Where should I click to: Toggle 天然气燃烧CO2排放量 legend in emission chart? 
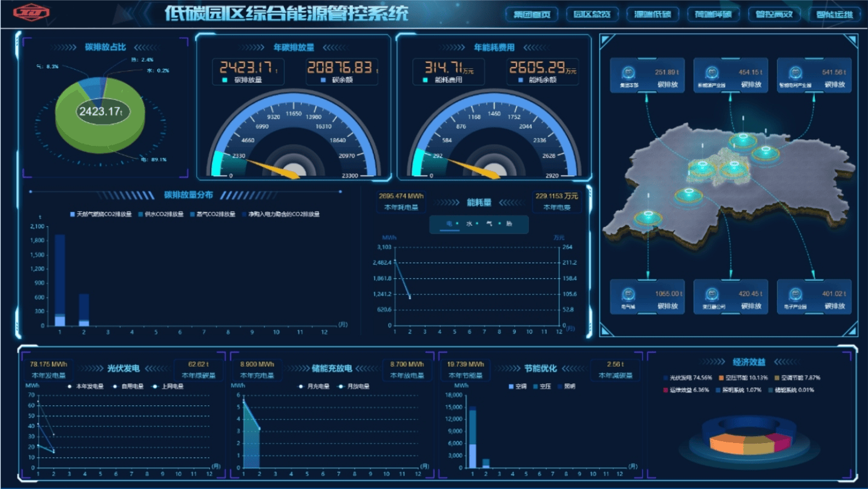(x=74, y=214)
